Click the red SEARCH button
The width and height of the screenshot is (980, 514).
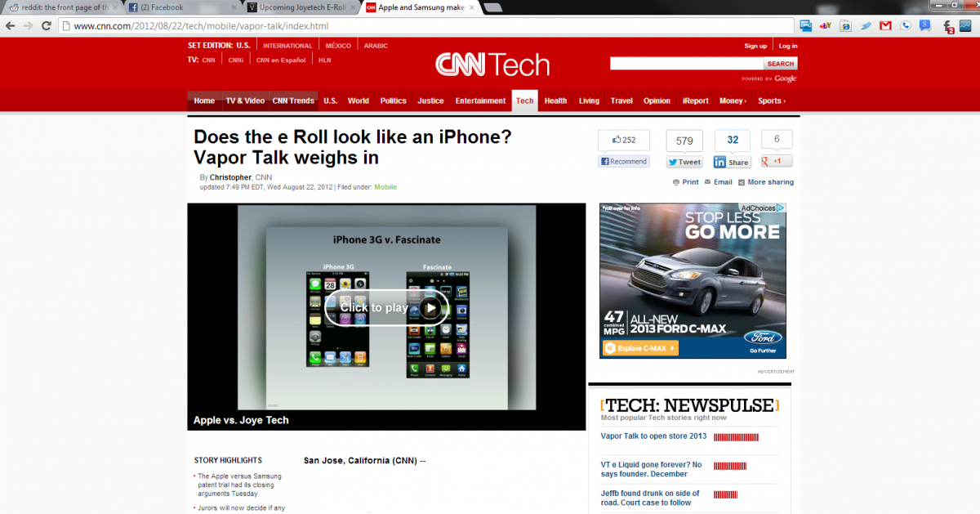pyautogui.click(x=781, y=63)
